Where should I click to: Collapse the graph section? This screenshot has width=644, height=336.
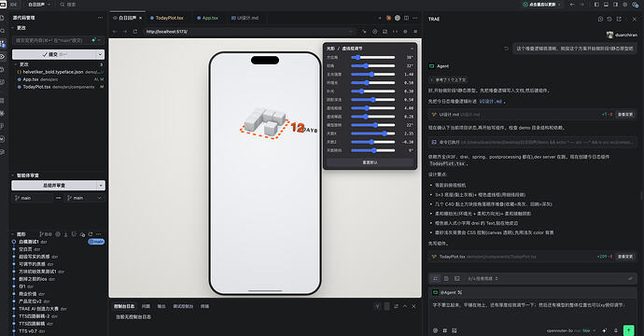tap(13, 234)
